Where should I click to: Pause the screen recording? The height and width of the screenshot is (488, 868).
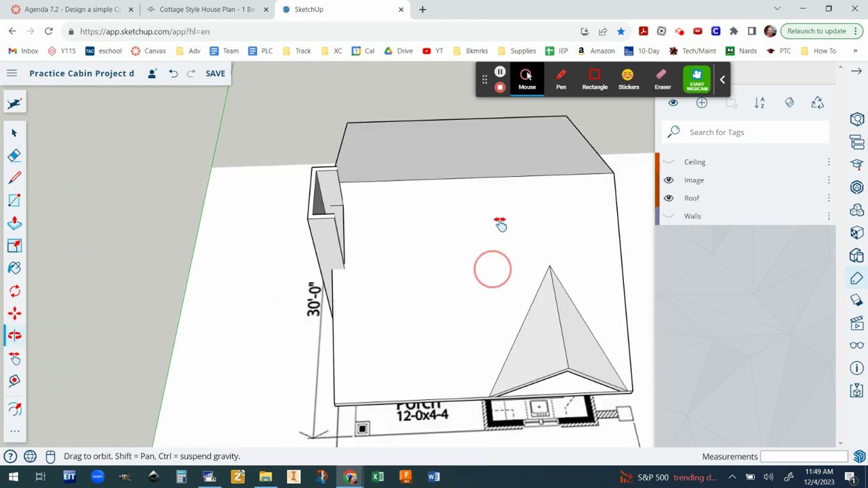(500, 72)
